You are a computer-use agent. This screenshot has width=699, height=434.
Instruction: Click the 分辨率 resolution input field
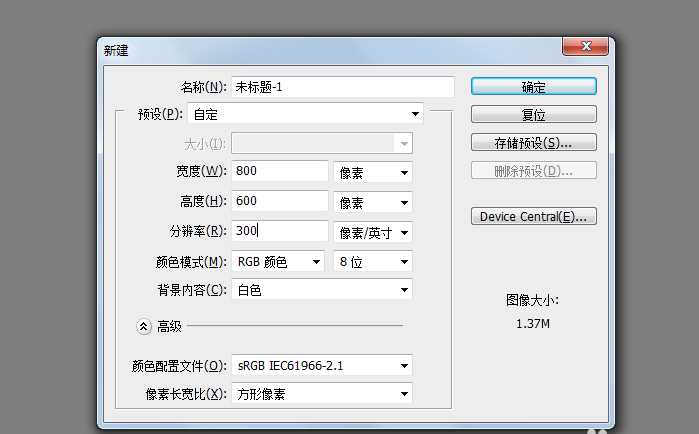pyautogui.click(x=279, y=231)
